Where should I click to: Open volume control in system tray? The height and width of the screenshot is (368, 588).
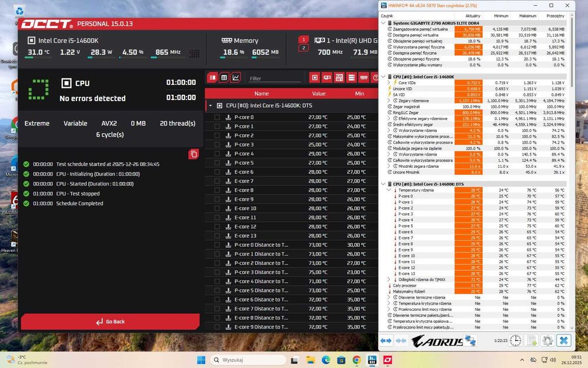pos(553,360)
